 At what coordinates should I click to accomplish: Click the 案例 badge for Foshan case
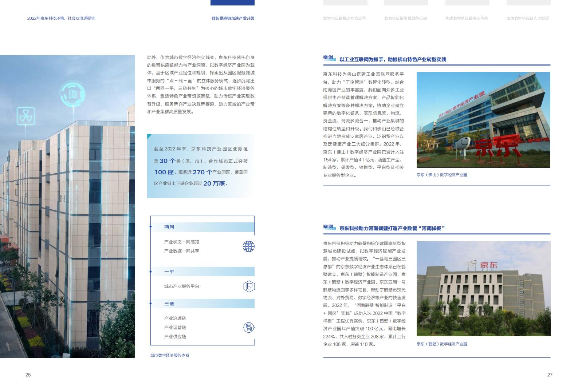coord(329,58)
